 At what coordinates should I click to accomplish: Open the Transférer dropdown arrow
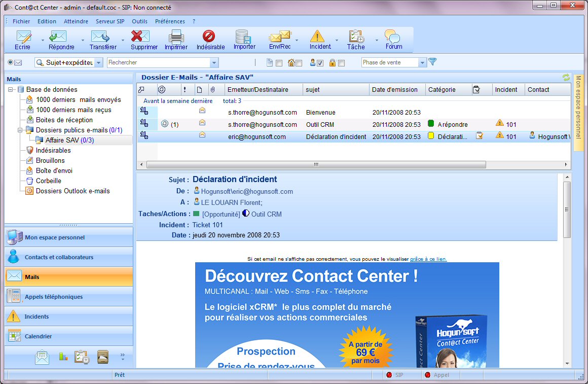123,40
